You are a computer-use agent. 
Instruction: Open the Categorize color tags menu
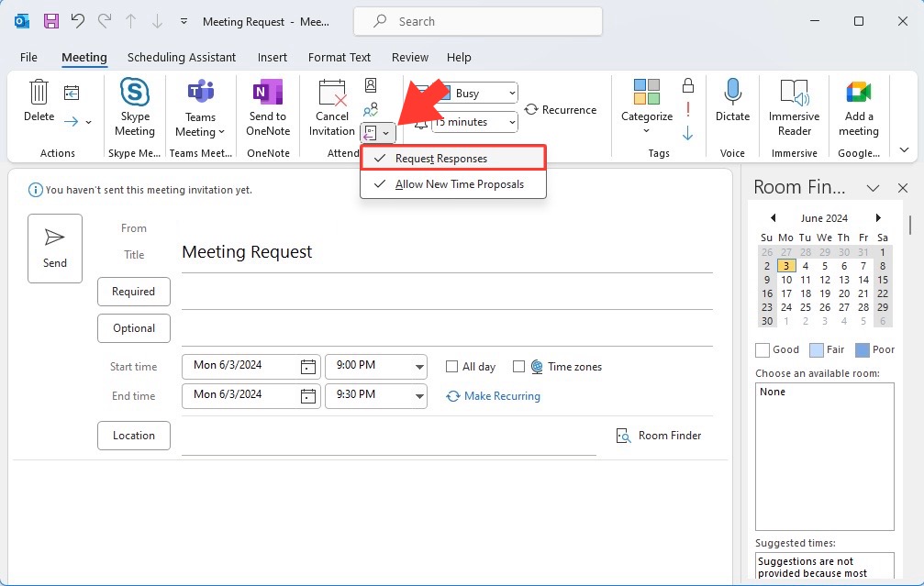(x=647, y=106)
